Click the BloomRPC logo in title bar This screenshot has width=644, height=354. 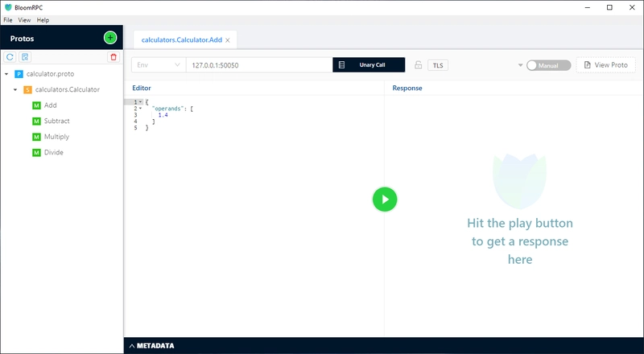[8, 7]
